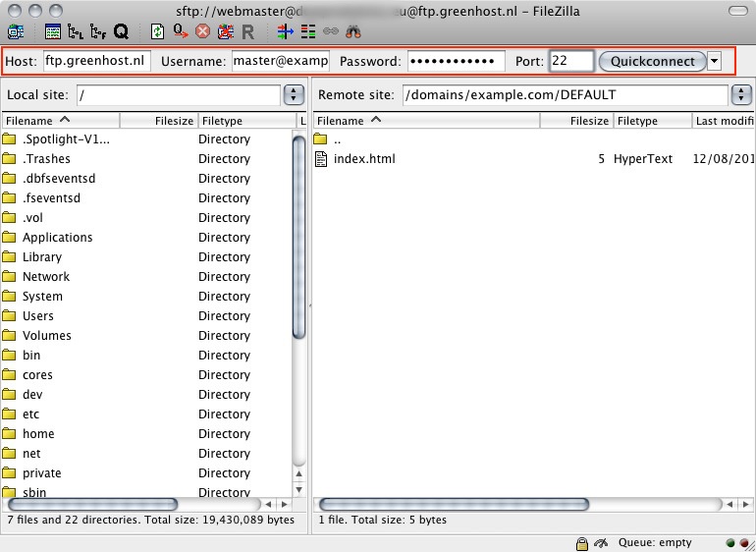Refresh file and folder lists
The image size is (756, 552).
(x=157, y=31)
